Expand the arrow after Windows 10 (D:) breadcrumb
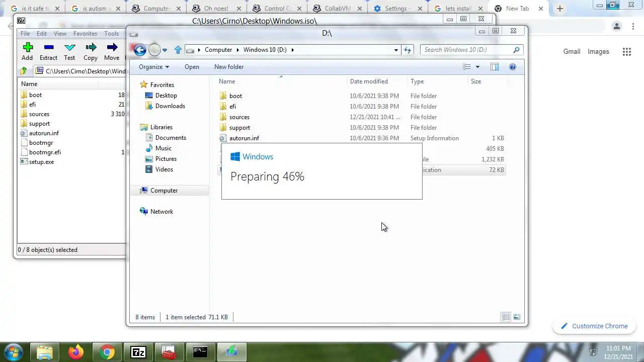Screen dimensions: 644x362 [x=292, y=50]
